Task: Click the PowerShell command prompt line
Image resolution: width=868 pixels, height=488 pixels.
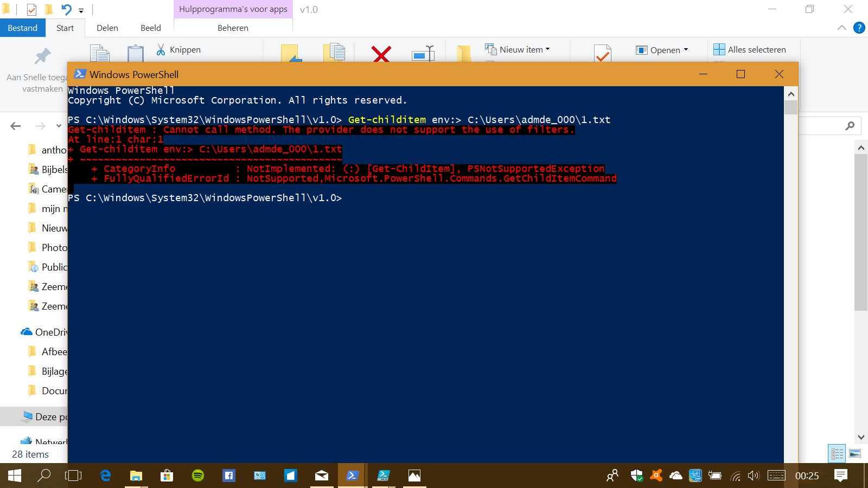Action: (205, 198)
